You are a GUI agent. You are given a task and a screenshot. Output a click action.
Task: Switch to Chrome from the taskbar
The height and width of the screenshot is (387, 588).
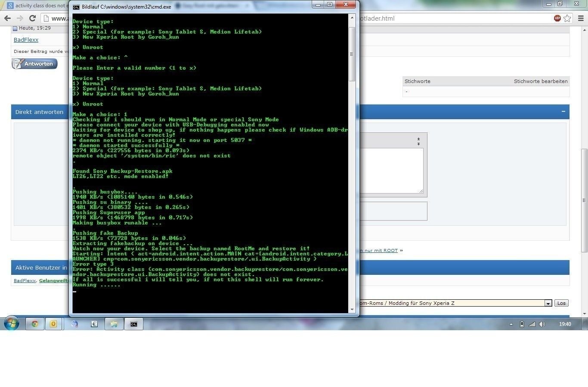pyautogui.click(x=35, y=324)
